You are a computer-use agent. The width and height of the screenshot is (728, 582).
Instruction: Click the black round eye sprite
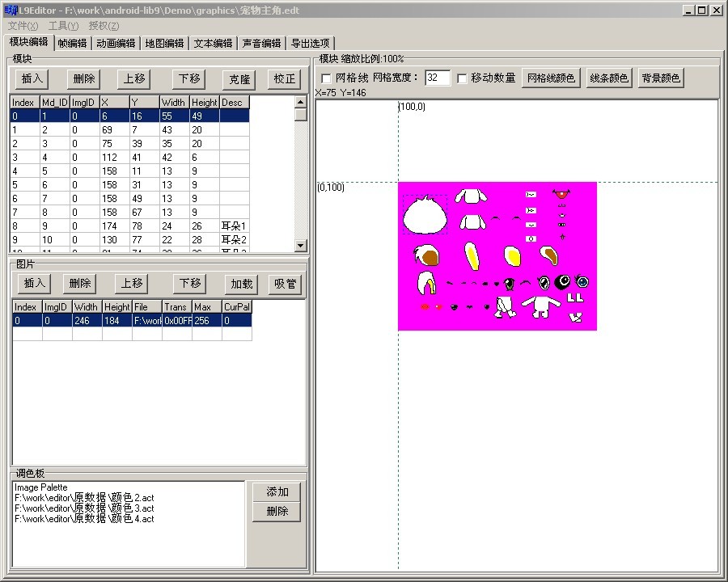(x=563, y=281)
